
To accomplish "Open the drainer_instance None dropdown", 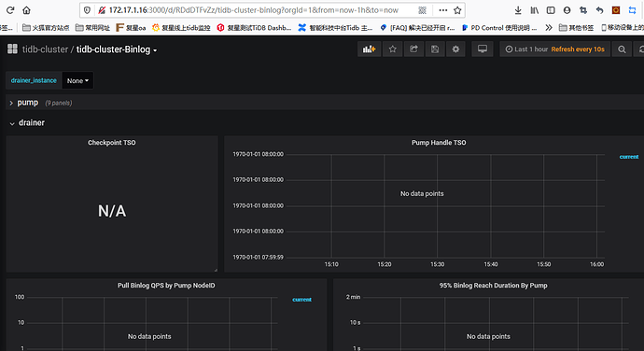I will tap(77, 80).
